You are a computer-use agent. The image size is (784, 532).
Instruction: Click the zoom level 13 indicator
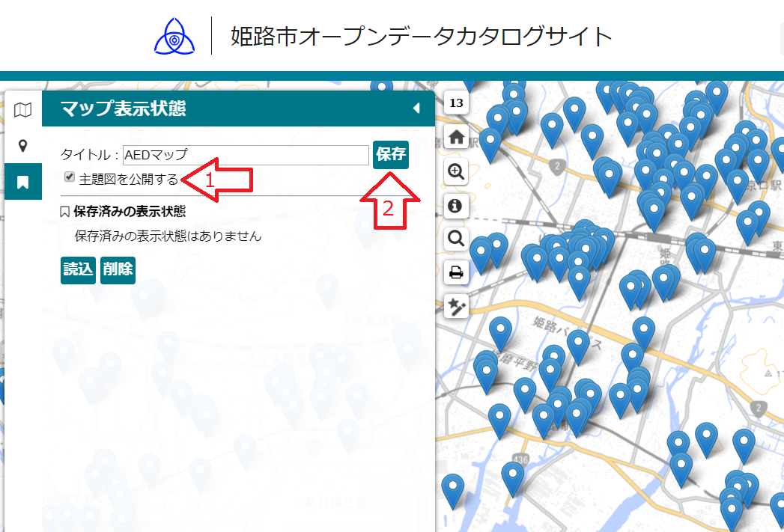point(456,103)
